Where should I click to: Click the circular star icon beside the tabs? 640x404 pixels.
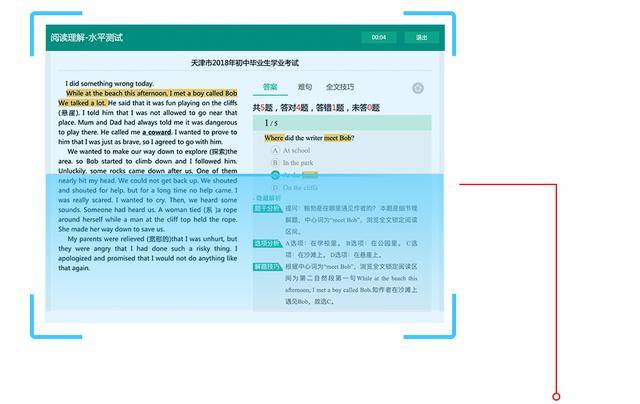click(418, 88)
